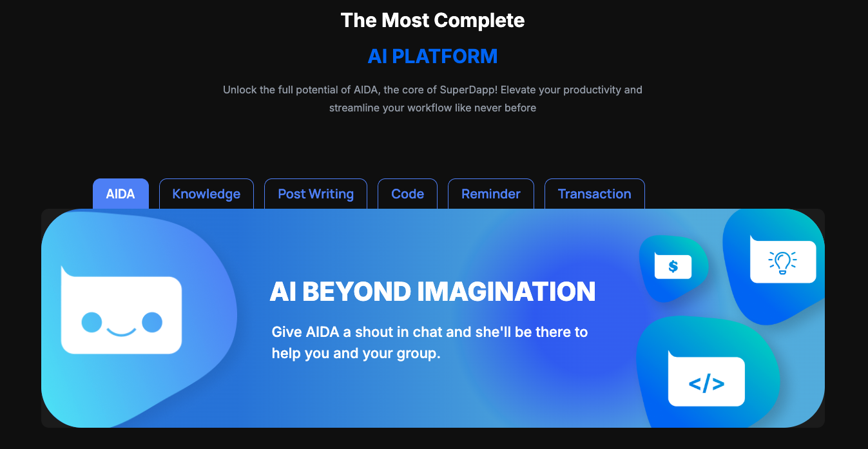Screen dimensions: 868x449
Task: Click the AIDA smiley chat bubble mascot
Action: point(121,310)
